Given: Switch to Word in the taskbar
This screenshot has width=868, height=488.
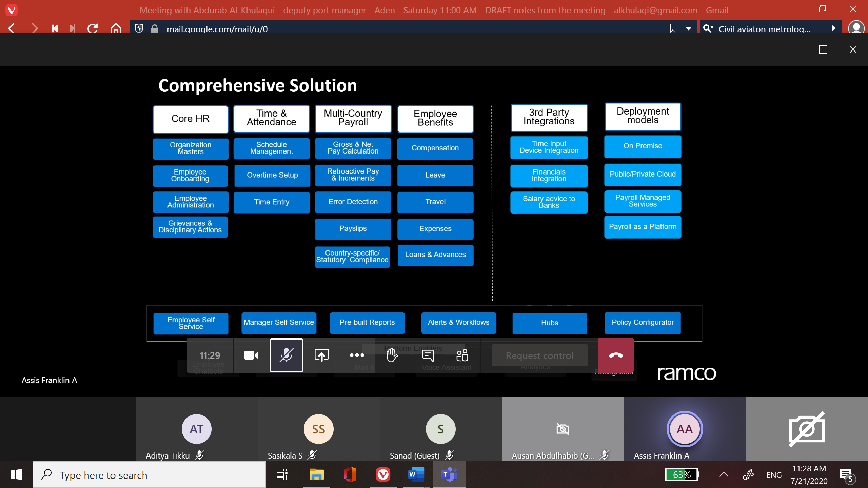Looking at the screenshot, I should coord(416,474).
